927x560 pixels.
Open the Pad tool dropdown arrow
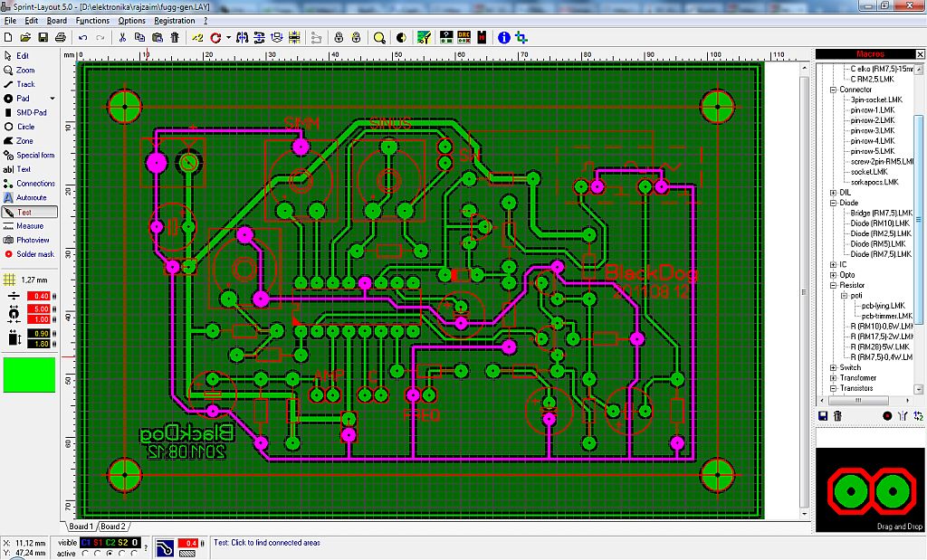pyautogui.click(x=52, y=99)
